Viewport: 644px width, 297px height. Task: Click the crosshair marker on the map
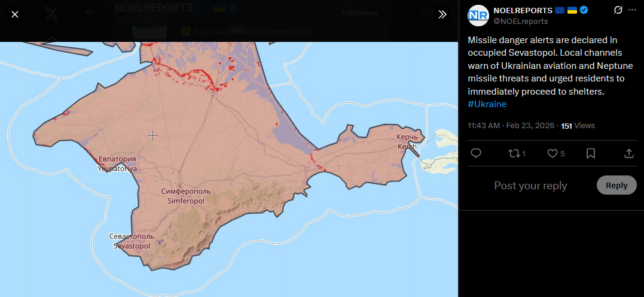pos(152,135)
